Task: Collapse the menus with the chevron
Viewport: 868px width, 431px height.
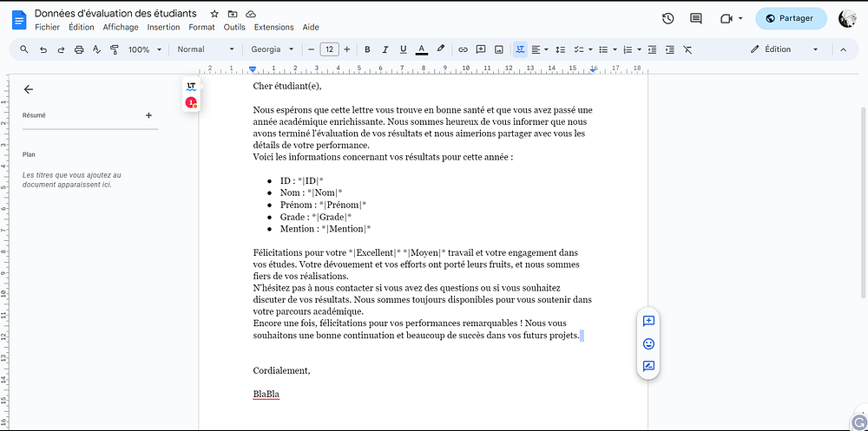Action: click(843, 49)
